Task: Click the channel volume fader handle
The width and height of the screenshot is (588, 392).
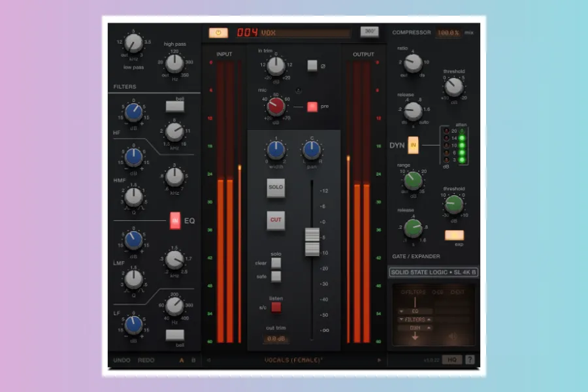Action: pos(312,242)
